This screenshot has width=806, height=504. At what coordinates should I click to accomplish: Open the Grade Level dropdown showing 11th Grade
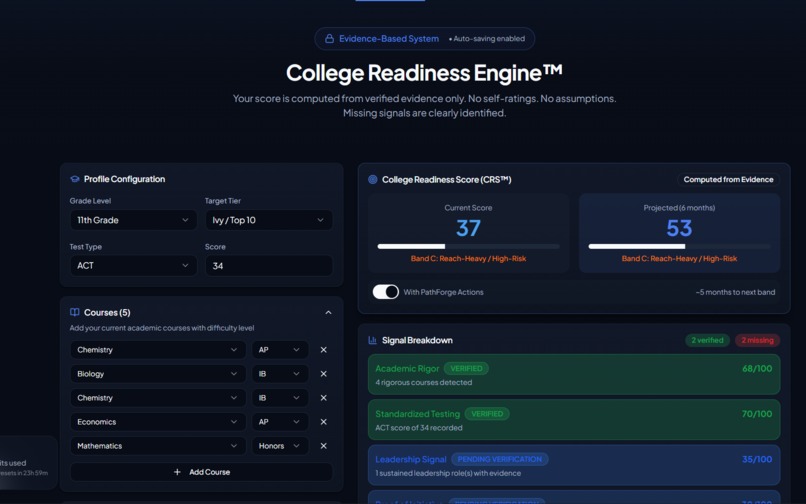click(x=133, y=220)
